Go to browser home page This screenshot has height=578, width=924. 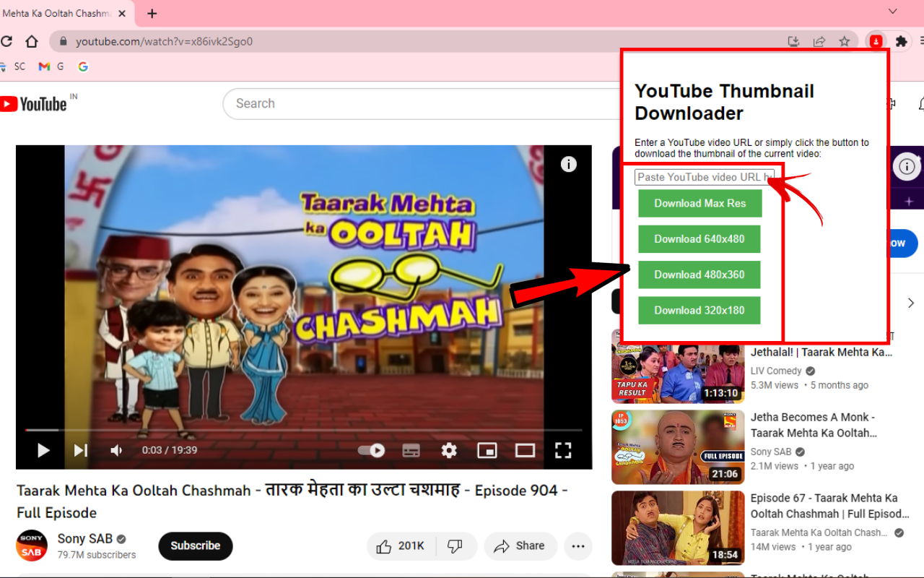pos(32,41)
